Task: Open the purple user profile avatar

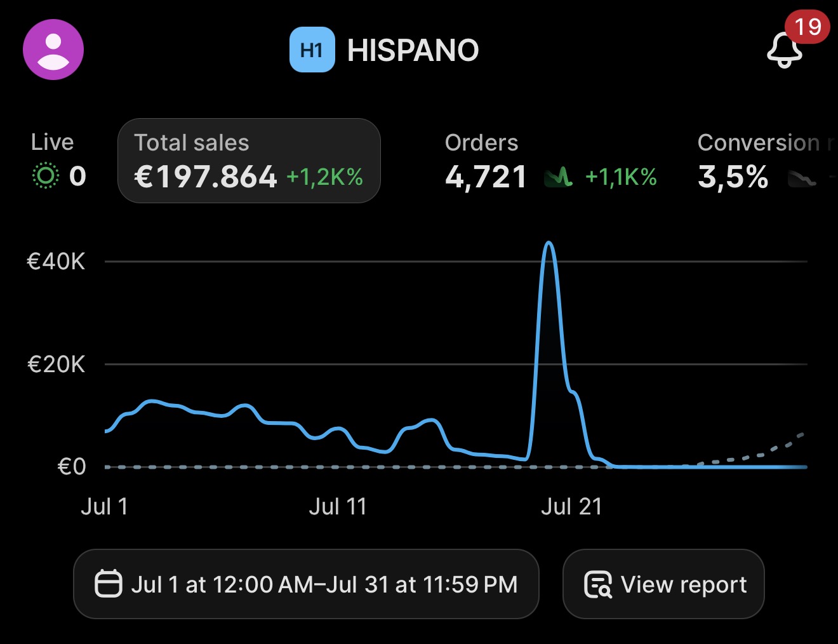Action: click(x=53, y=50)
